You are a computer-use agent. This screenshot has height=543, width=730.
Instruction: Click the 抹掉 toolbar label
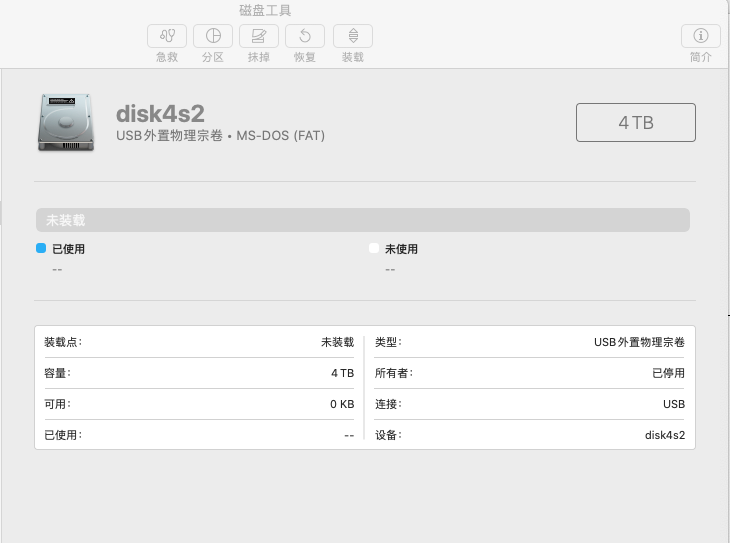coord(259,57)
